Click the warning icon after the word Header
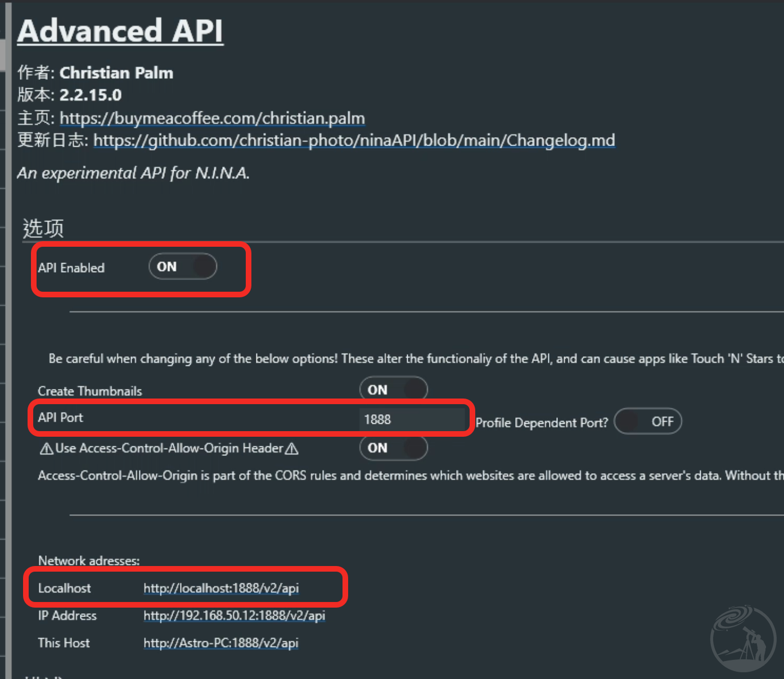This screenshot has height=679, width=784. 291,449
